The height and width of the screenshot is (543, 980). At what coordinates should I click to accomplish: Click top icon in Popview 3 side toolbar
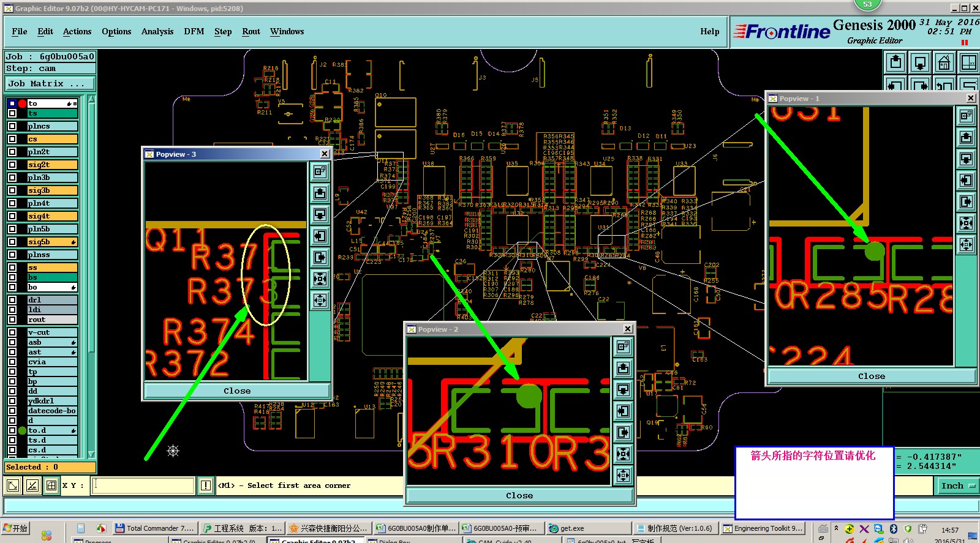pos(320,172)
